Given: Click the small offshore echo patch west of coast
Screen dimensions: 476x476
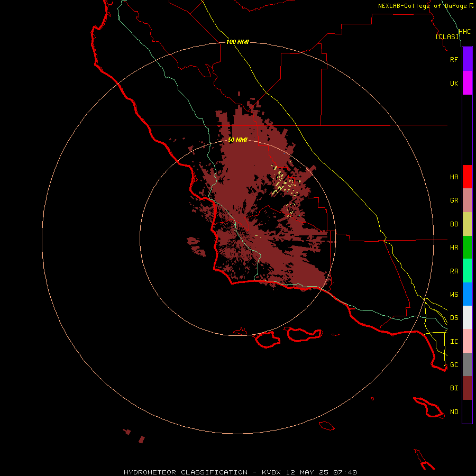Looking at the screenshot, I should coord(196,246).
